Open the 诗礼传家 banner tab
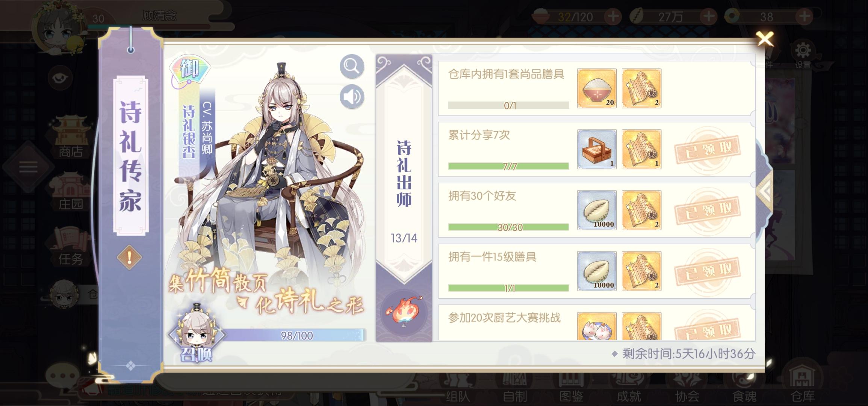 click(131, 155)
